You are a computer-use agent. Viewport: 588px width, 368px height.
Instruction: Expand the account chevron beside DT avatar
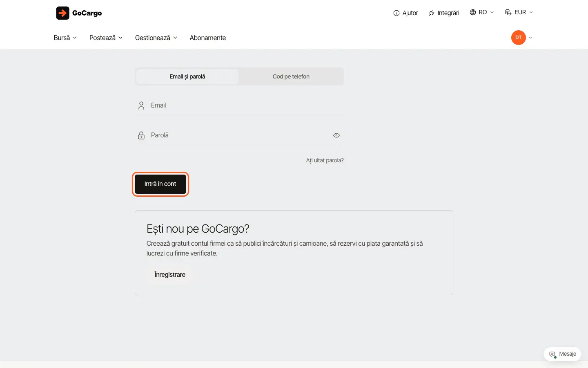[x=530, y=38]
